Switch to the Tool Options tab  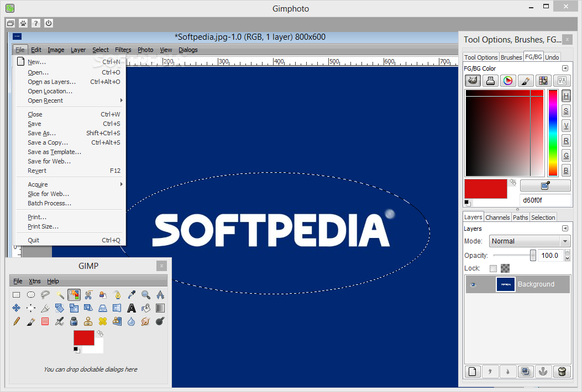point(481,57)
